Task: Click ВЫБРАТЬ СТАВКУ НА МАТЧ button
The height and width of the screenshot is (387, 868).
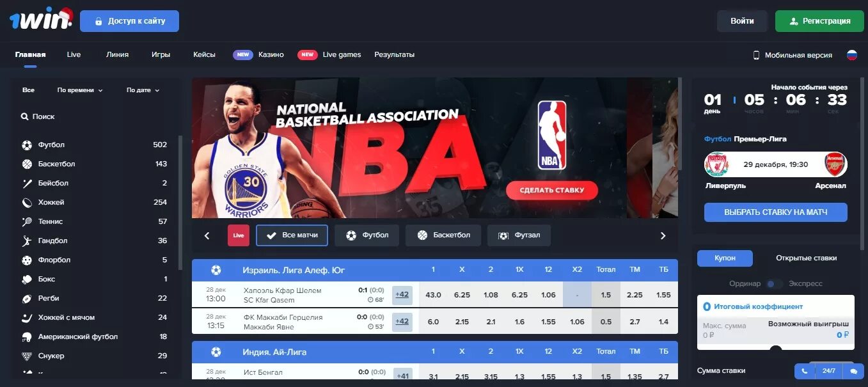Action: pos(776,212)
